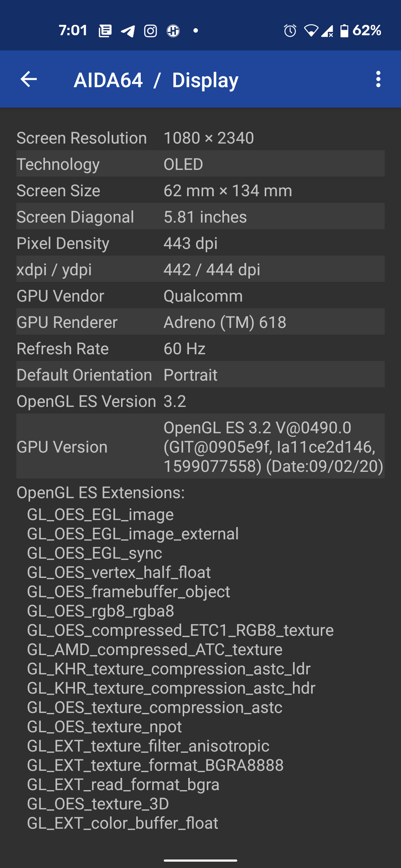Tap the round badge icon beside Instagram

point(173,31)
